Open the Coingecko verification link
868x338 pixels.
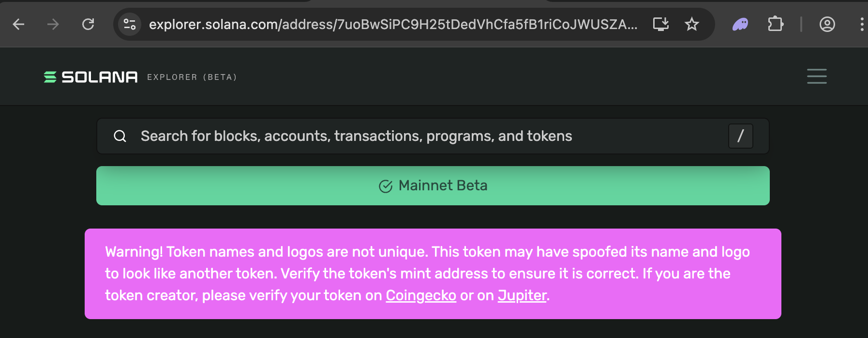click(420, 295)
